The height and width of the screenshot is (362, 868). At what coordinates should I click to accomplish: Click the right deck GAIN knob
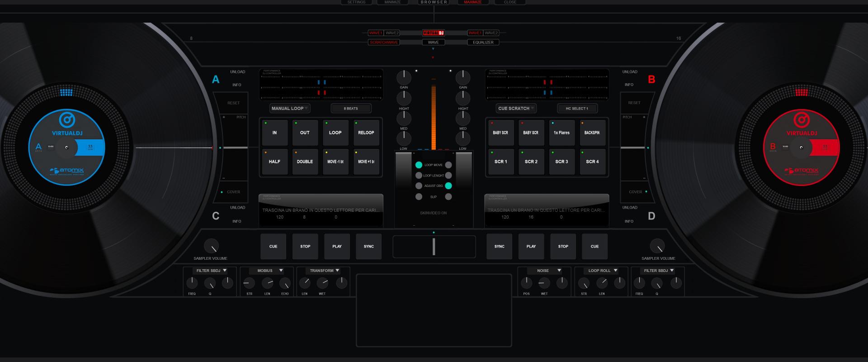pyautogui.click(x=463, y=77)
